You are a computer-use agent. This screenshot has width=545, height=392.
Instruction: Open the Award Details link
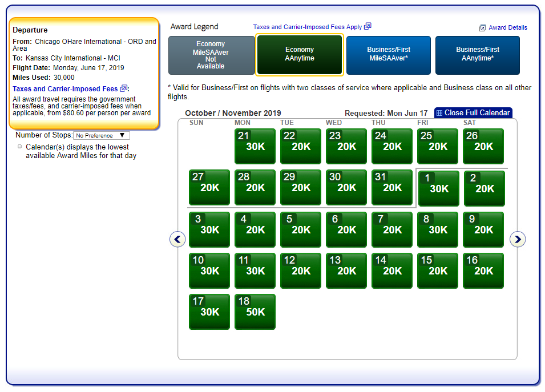pos(508,27)
